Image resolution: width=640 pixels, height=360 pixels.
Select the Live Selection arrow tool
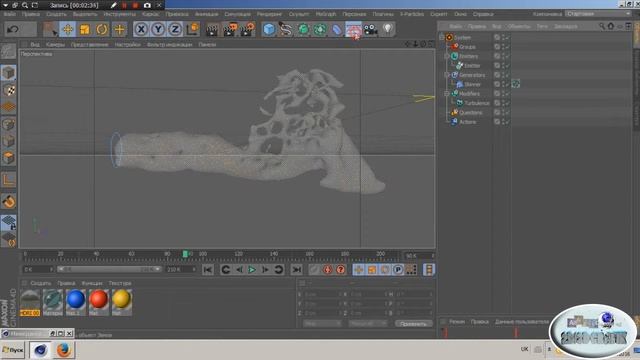[x=51, y=29]
